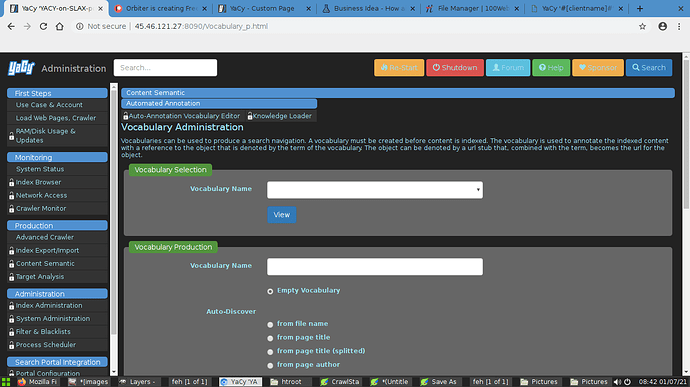The width and height of the screenshot is (690, 387).
Task: Bookmark this page with star icon
Action: point(642,26)
